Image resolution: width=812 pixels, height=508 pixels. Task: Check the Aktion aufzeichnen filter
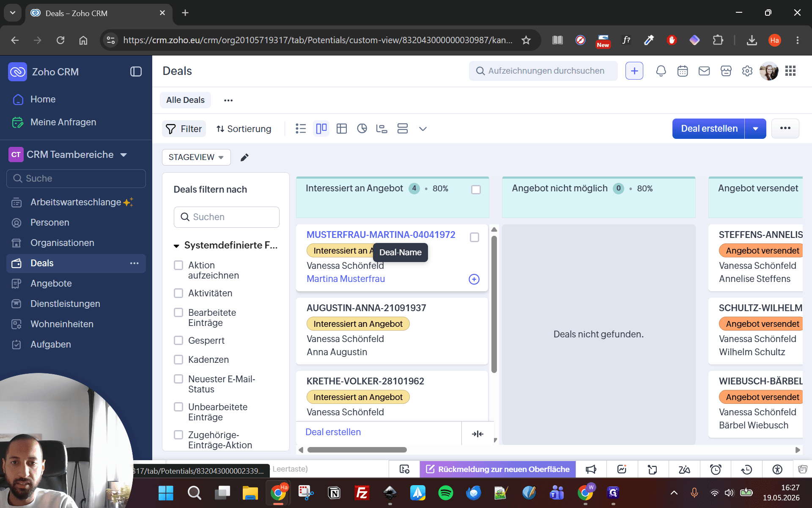point(178,265)
